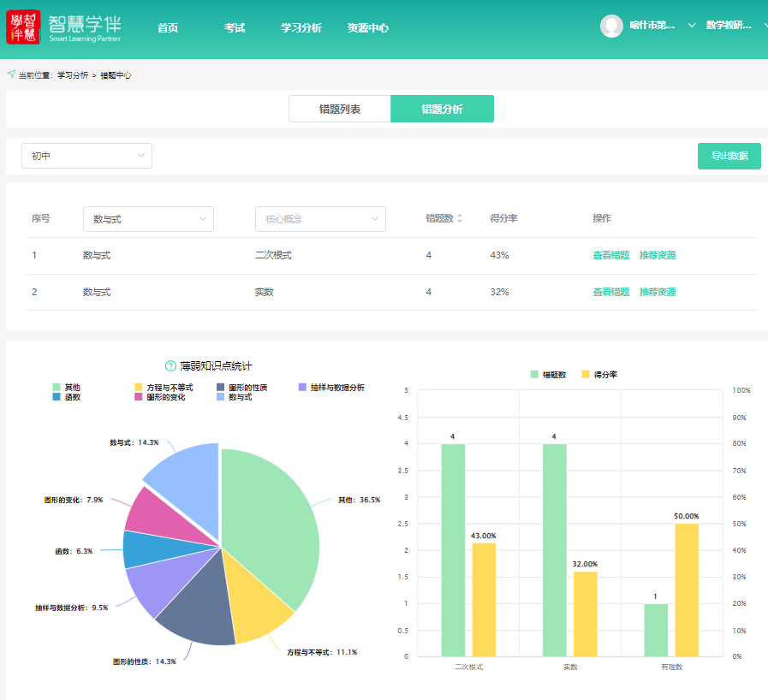Click the green 其他 pie slice
This screenshot has width=768, height=700.
pyautogui.click(x=274, y=522)
